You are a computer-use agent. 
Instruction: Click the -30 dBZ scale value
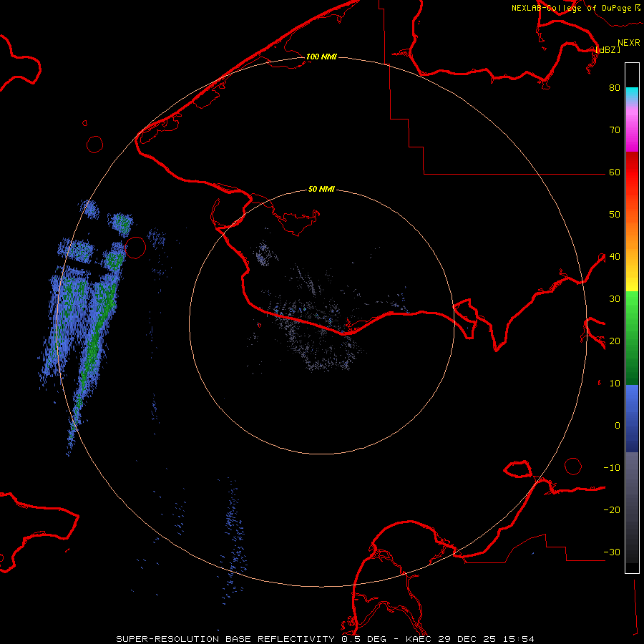coord(612,552)
